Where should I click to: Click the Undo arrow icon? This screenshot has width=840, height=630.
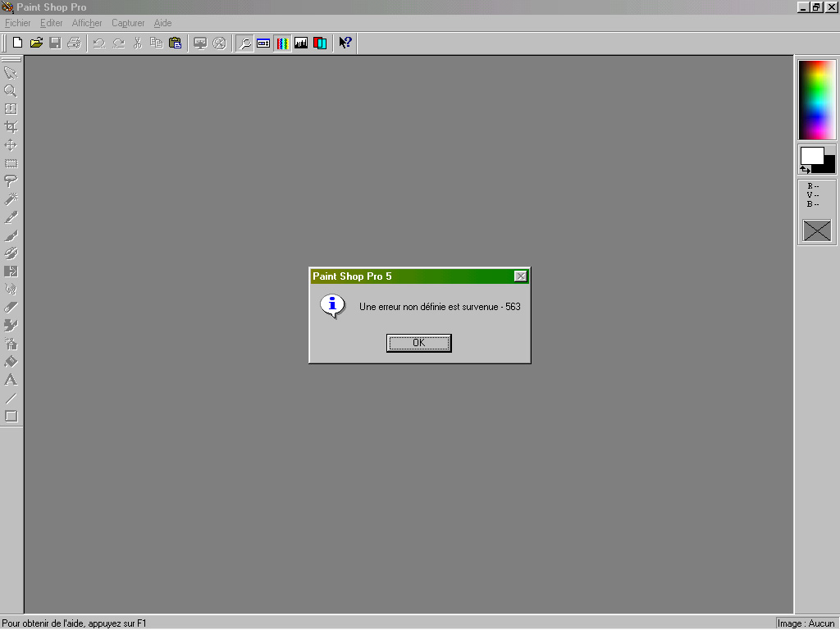[99, 43]
